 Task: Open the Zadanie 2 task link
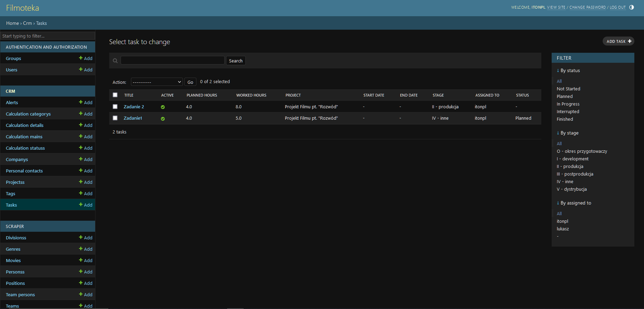134,107
